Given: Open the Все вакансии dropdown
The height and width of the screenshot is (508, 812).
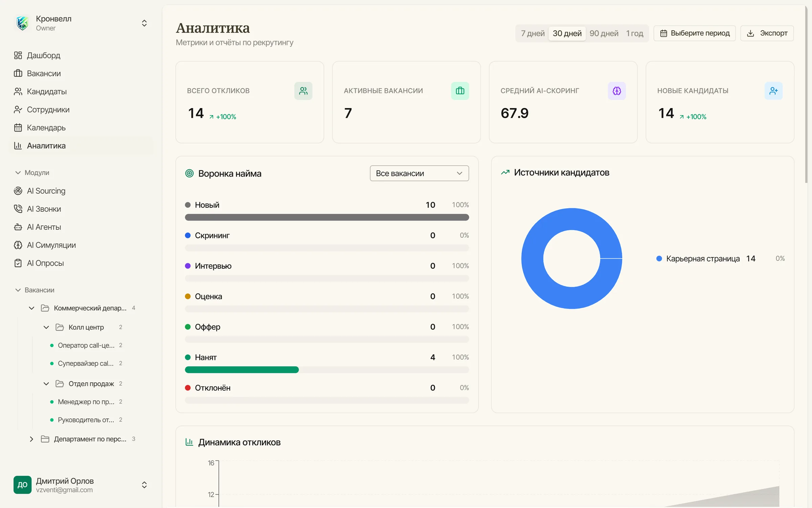Looking at the screenshot, I should [419, 173].
